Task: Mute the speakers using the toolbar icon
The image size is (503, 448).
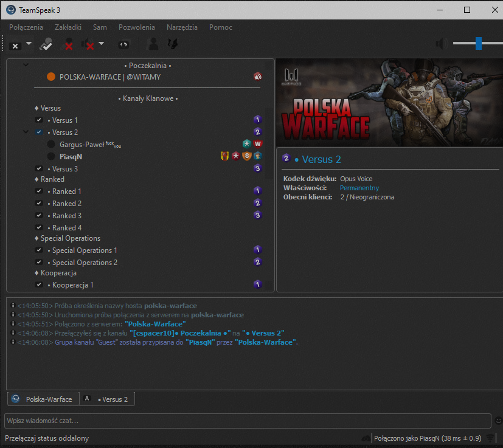Action: (x=88, y=44)
